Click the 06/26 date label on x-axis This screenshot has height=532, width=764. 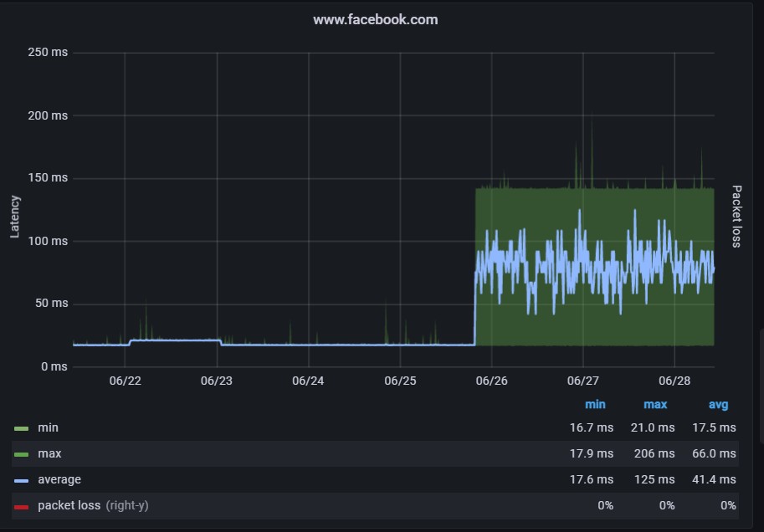pyautogui.click(x=492, y=381)
